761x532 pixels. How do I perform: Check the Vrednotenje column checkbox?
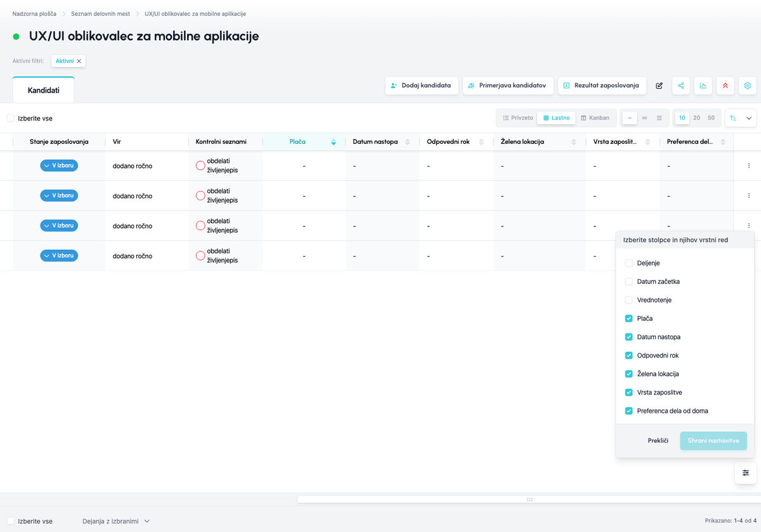629,300
